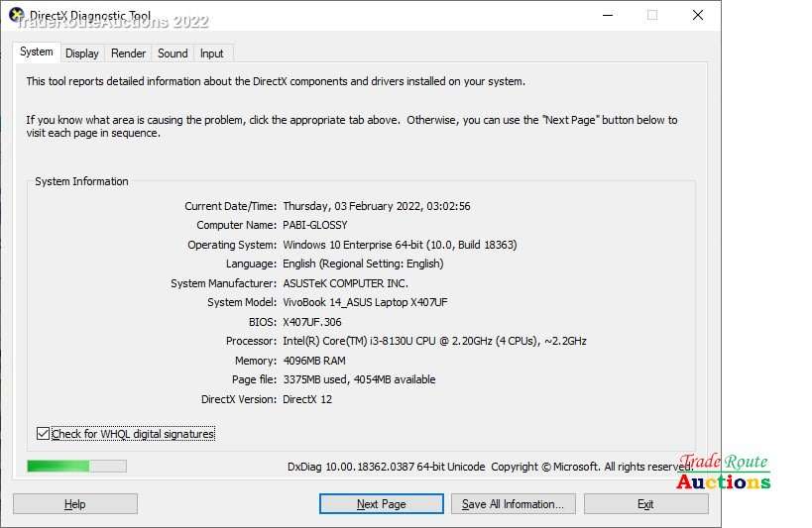Click the green loading progress bar
This screenshot has width=812, height=528.
76,466
